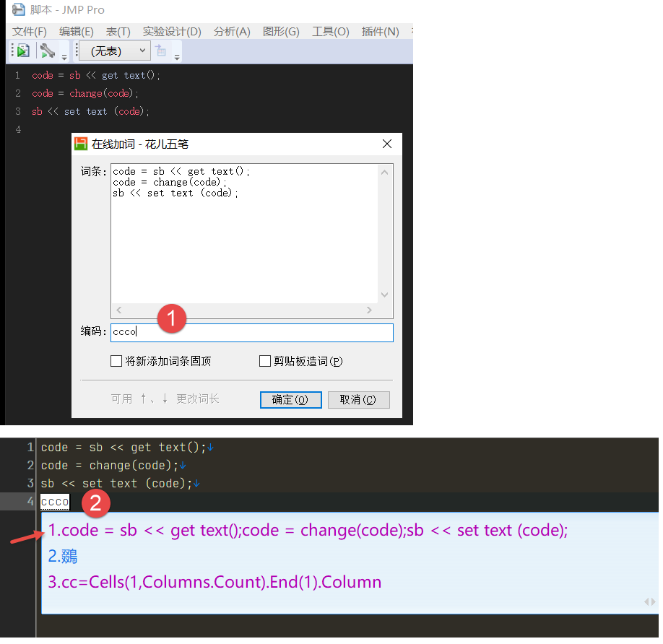Screen dimensions: 663x644
Task: Enable 剪贴板造词(P) checkbox
Action: [x=265, y=361]
